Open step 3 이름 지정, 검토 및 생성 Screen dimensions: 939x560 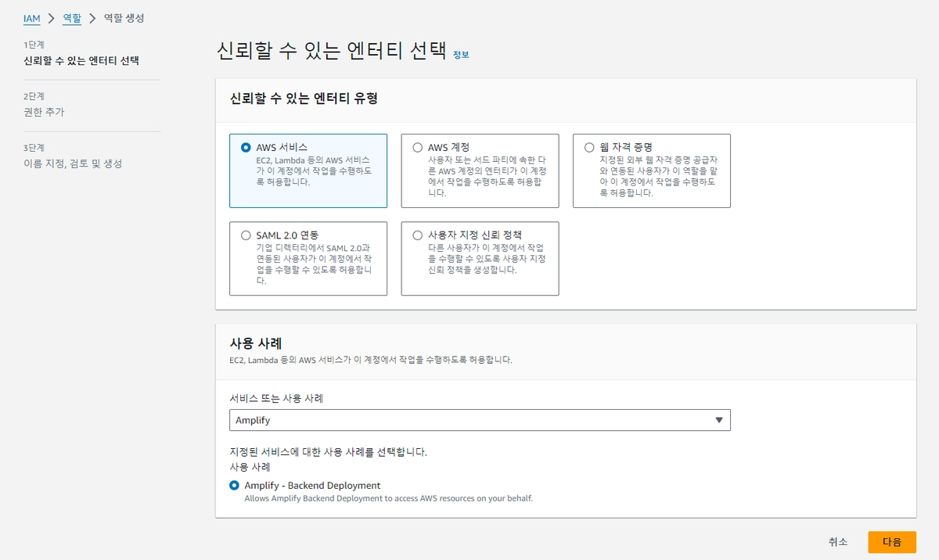[73, 163]
